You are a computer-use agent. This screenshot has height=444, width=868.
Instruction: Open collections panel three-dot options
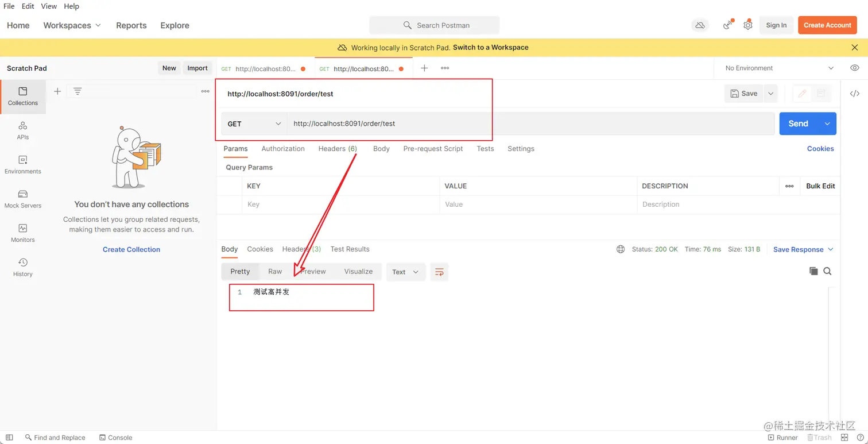(205, 91)
